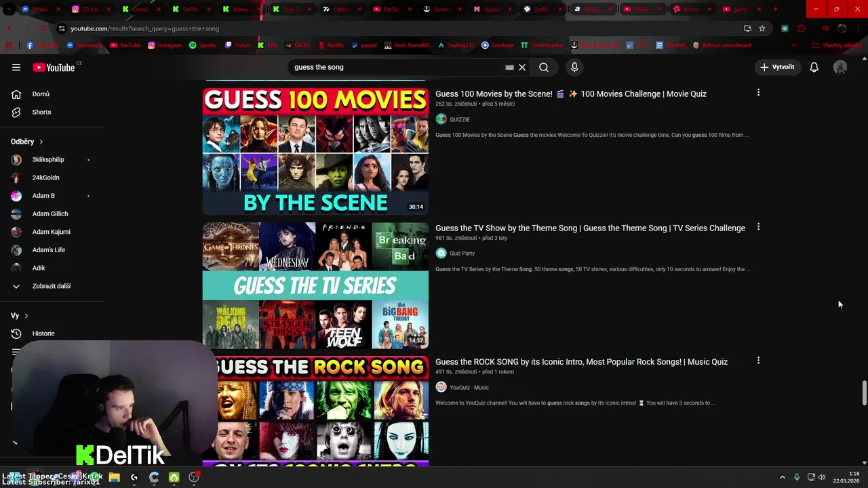Open the FACEIT bookmark
This screenshot has width=868, height=488.
tap(298, 45)
